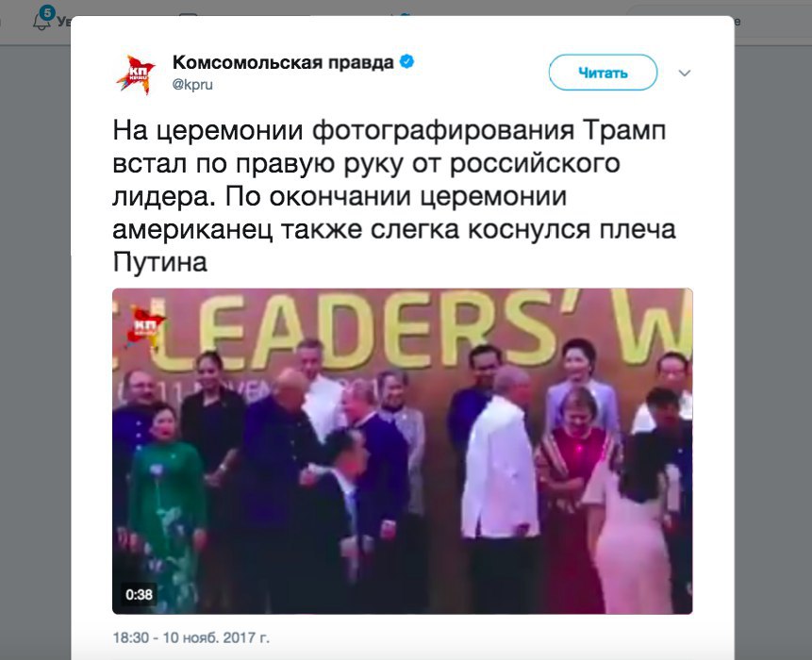Expand the tweet options chevron menu
This screenshot has width=812, height=660.
point(684,73)
